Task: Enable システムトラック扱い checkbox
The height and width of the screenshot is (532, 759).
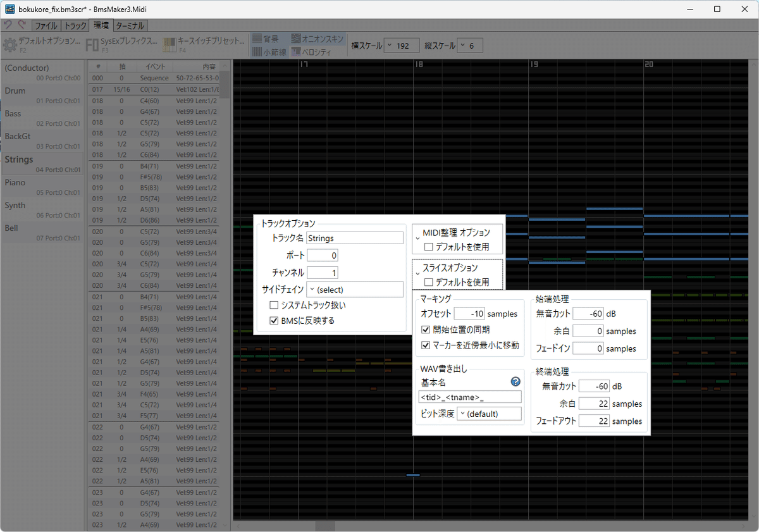Action: (274, 305)
